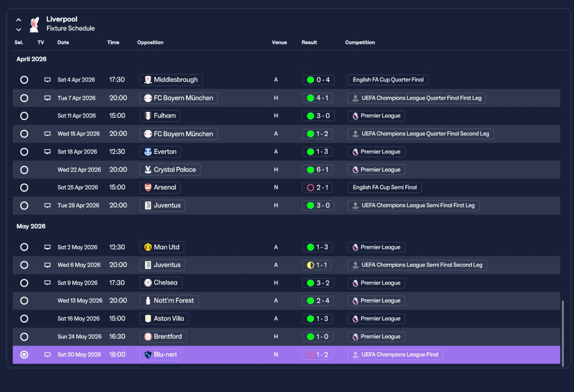
Task: Sort by Competition column header
Action: click(360, 43)
